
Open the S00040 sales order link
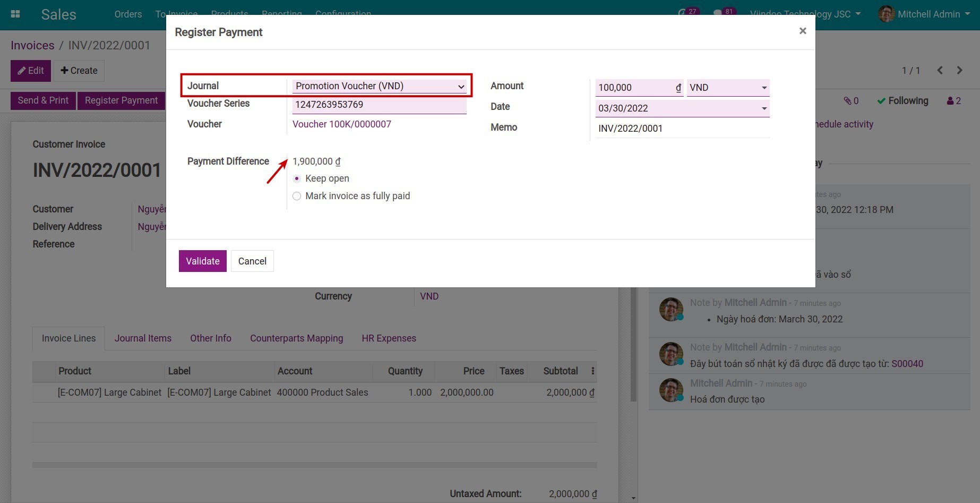pos(907,364)
